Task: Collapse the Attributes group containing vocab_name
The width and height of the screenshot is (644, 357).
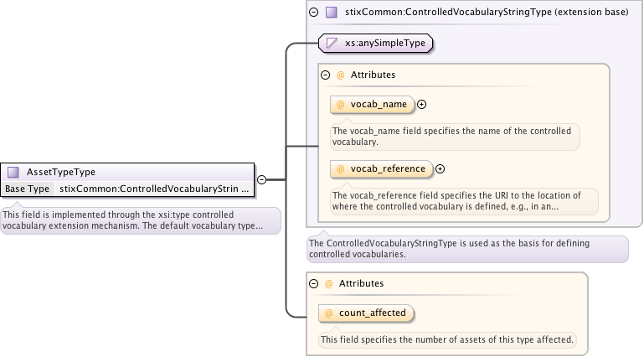Action: (x=326, y=75)
